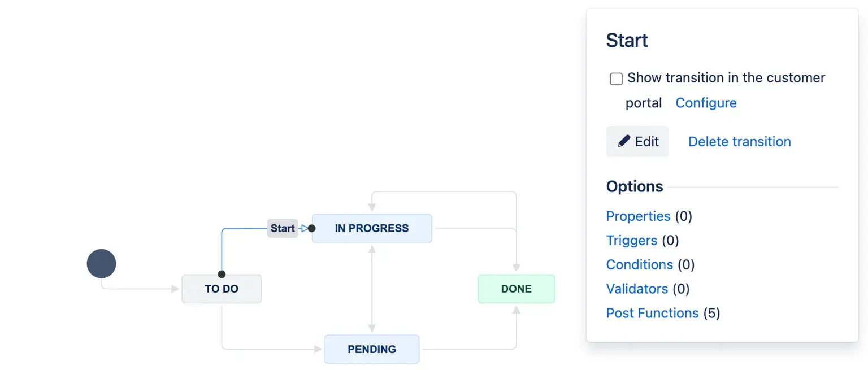Select the DONE status node
The height and width of the screenshot is (370, 868).
(516, 289)
